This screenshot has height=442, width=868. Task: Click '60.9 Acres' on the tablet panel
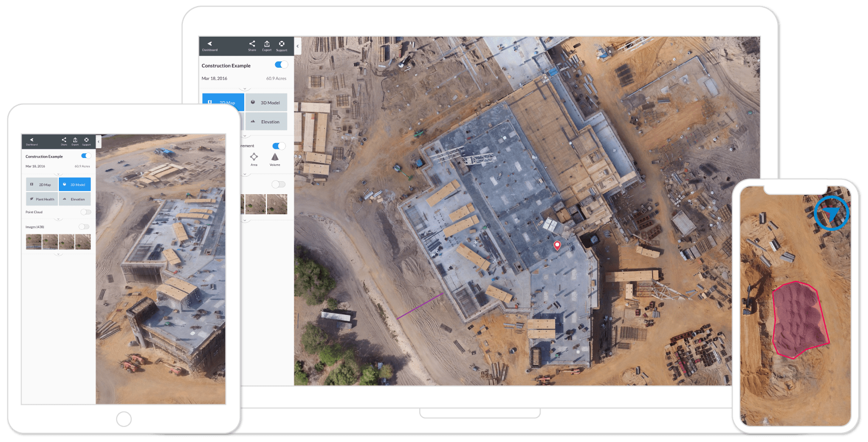[x=82, y=166]
